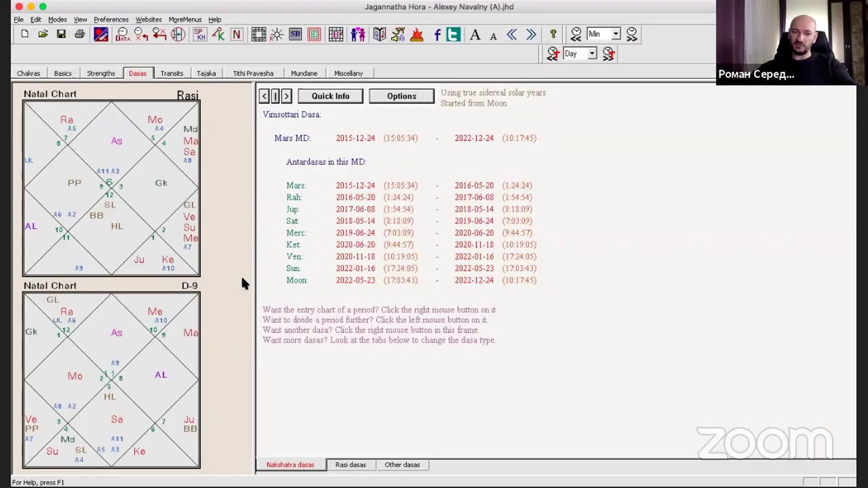Click the B grid table icon
Image resolution: width=868 pixels, height=488 pixels.
pyautogui.click(x=336, y=34)
